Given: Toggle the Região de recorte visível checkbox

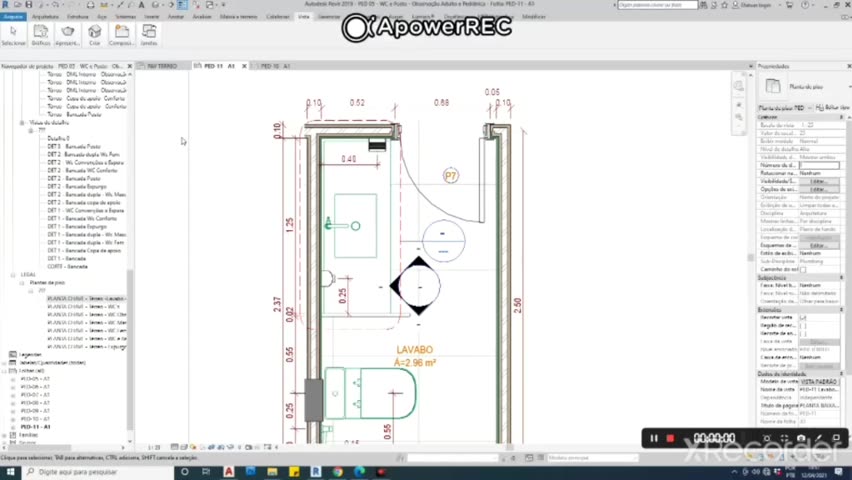Looking at the screenshot, I should (803, 326).
